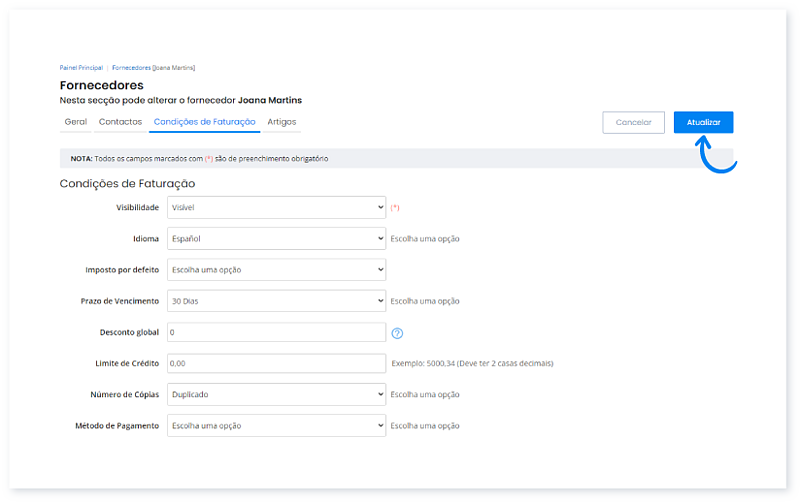The width and height of the screenshot is (800, 502).
Task: Open the Número de Cópias dropdown
Action: point(276,394)
